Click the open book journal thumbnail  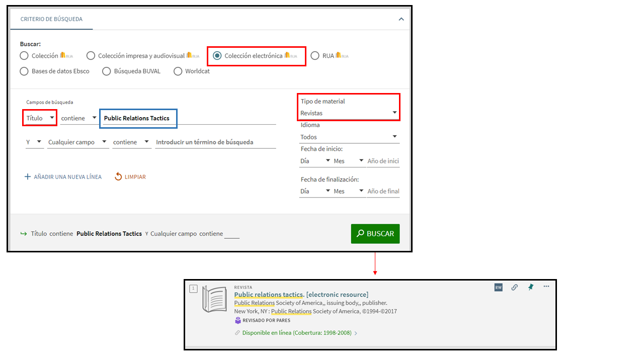214,300
